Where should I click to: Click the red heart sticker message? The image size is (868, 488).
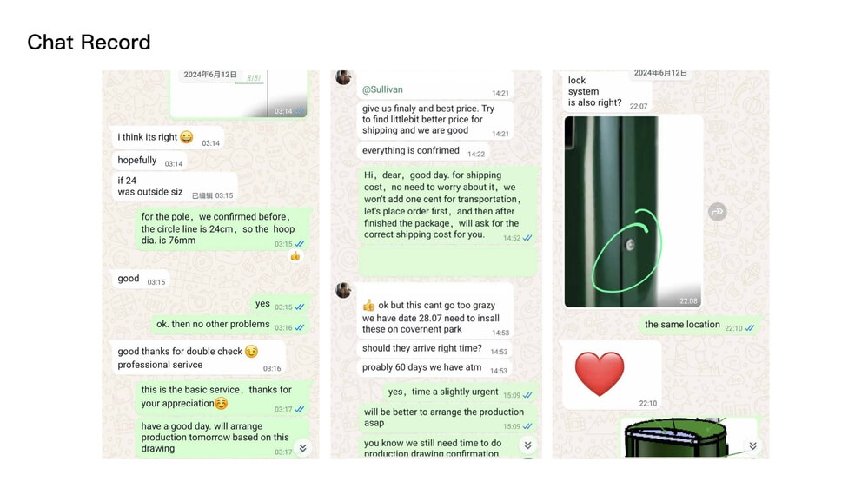pyautogui.click(x=612, y=374)
